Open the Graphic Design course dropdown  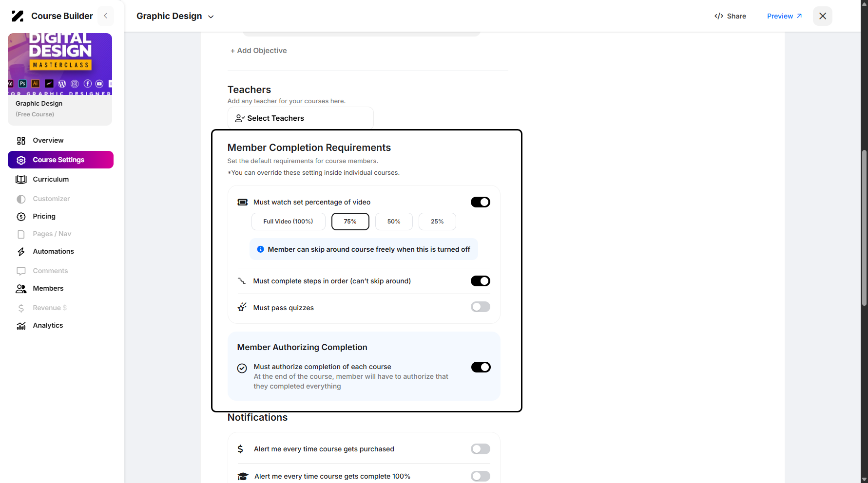tap(175, 16)
